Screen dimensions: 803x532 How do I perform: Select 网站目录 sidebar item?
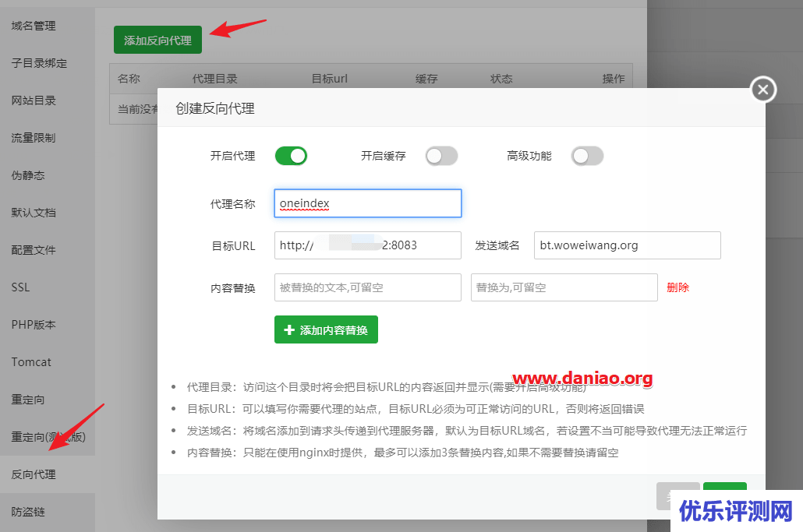coord(34,100)
